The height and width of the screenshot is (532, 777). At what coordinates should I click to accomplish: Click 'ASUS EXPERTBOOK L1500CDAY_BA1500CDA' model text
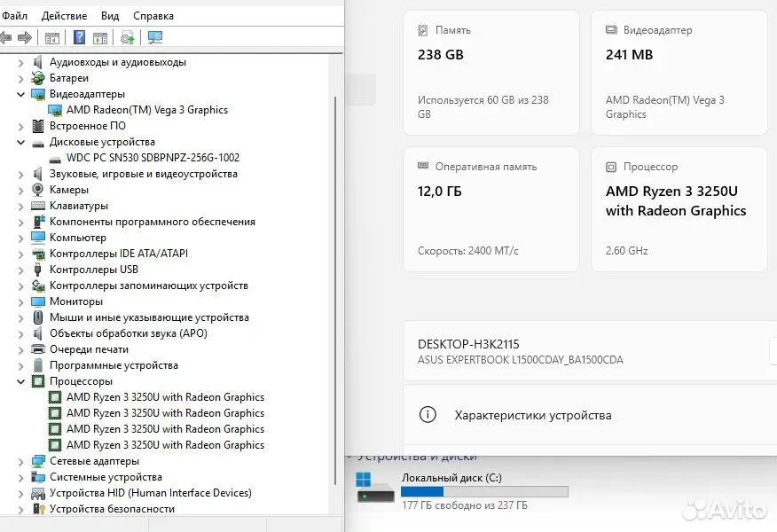point(521,360)
